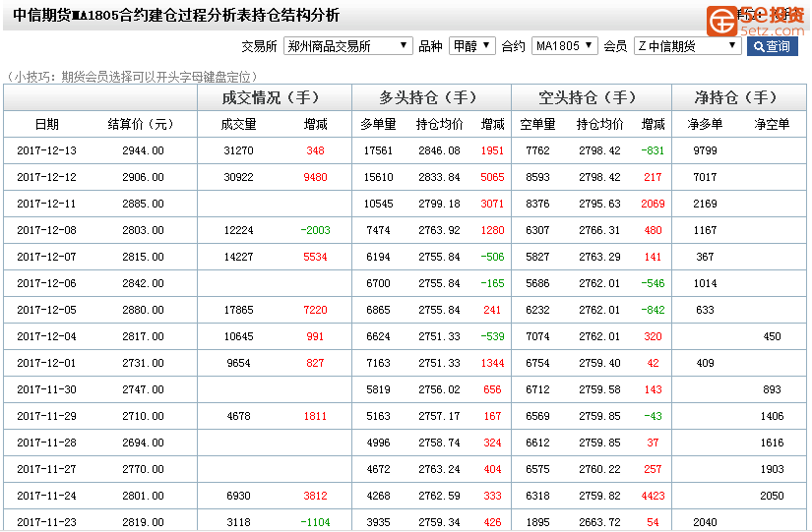This screenshot has width=812, height=532.
Task: Click net short value 2050
Action: [772, 496]
